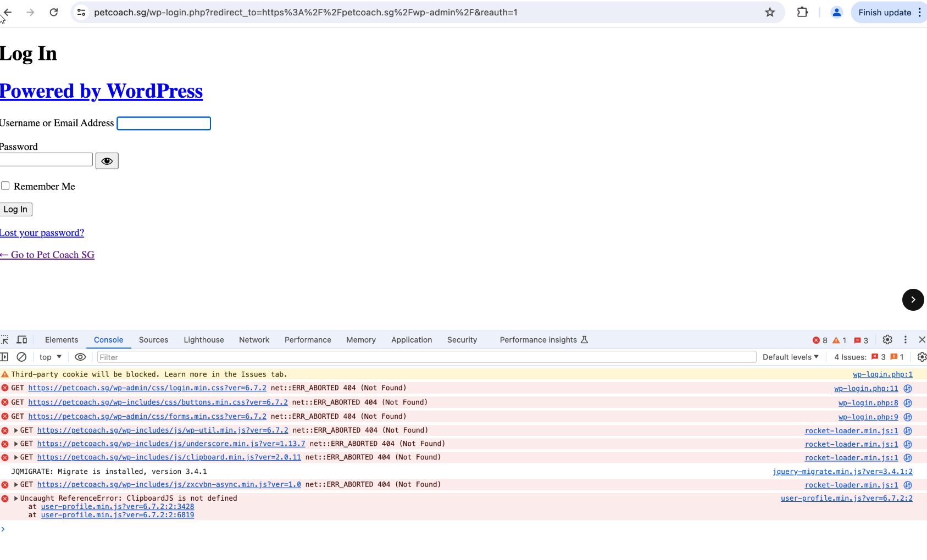
Task: Open source link jquery-migrate.min.js?ver=3.4.1:2
Action: (842, 472)
